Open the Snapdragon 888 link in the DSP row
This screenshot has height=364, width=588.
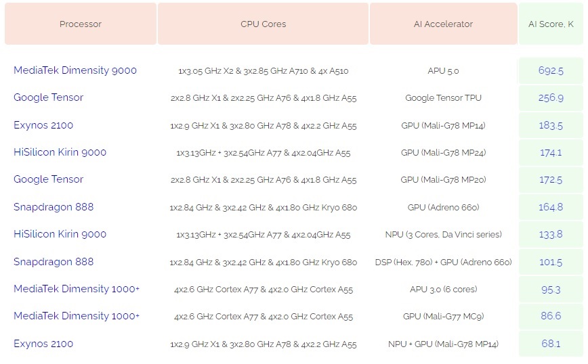pos(54,261)
